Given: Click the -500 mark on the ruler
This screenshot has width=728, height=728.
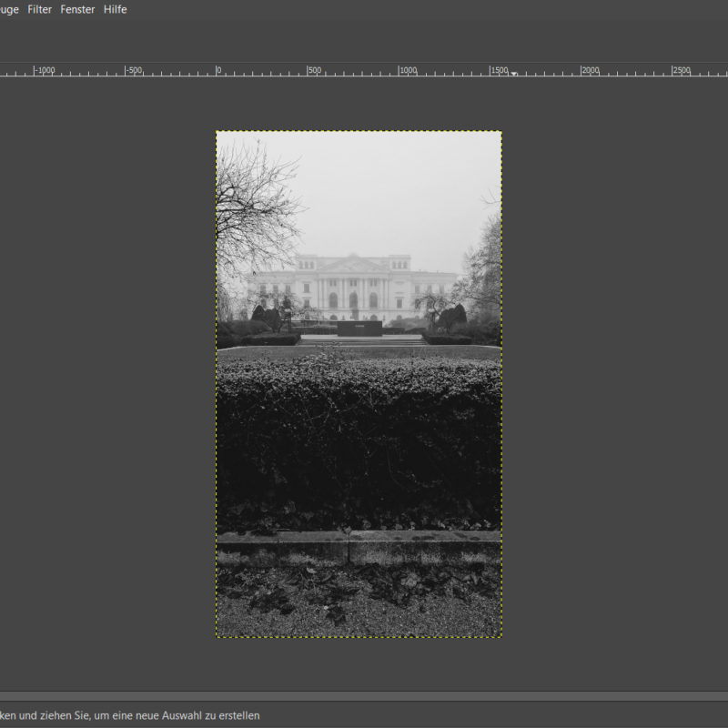Looking at the screenshot, I should pos(133,70).
